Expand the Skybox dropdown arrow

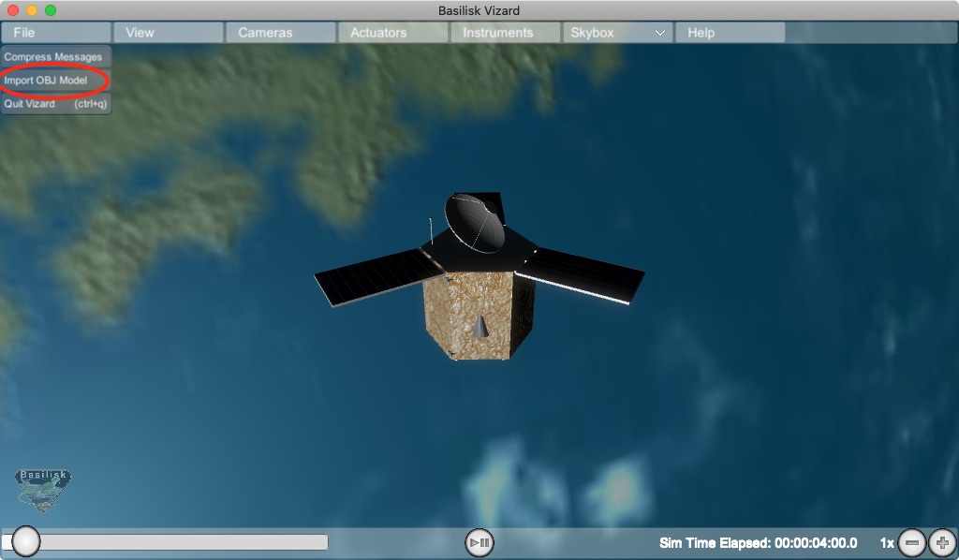pyautogui.click(x=660, y=33)
